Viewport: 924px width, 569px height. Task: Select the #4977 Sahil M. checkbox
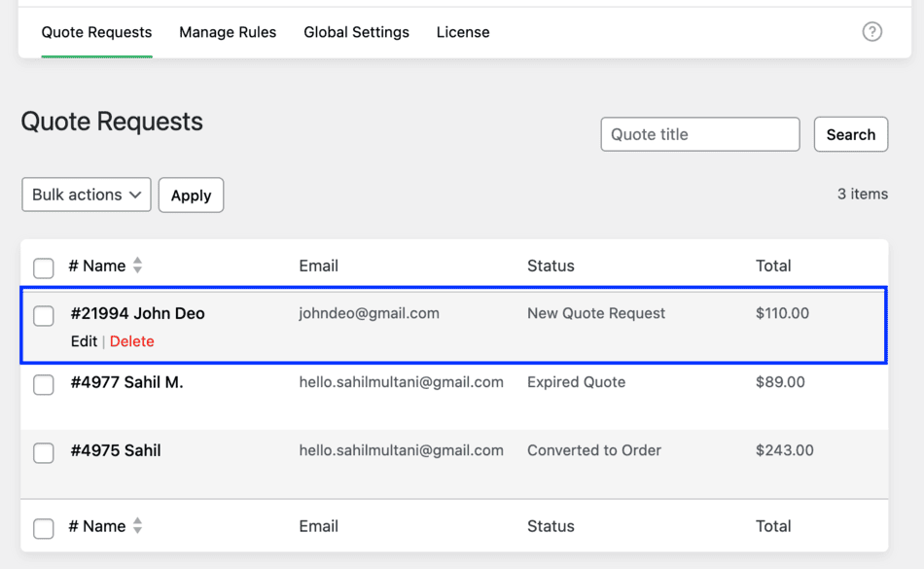[x=44, y=384]
